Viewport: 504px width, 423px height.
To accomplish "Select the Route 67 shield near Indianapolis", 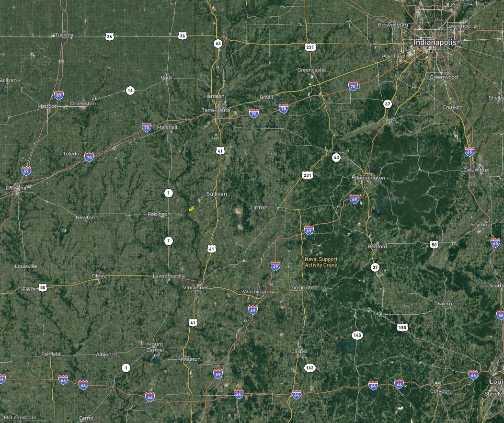I will 388,104.
